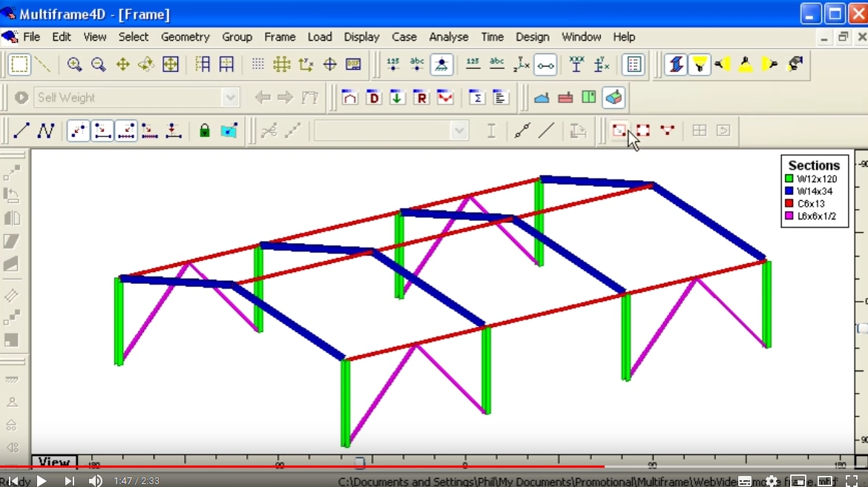Click the yellow lighting filter button
The height and width of the screenshot is (487, 868).
[x=700, y=64]
